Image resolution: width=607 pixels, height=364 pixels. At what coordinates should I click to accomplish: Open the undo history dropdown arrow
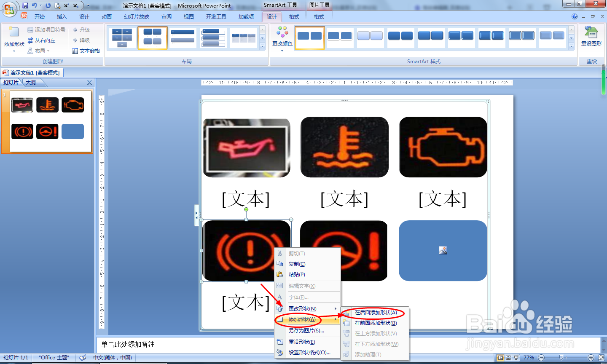click(x=40, y=5)
